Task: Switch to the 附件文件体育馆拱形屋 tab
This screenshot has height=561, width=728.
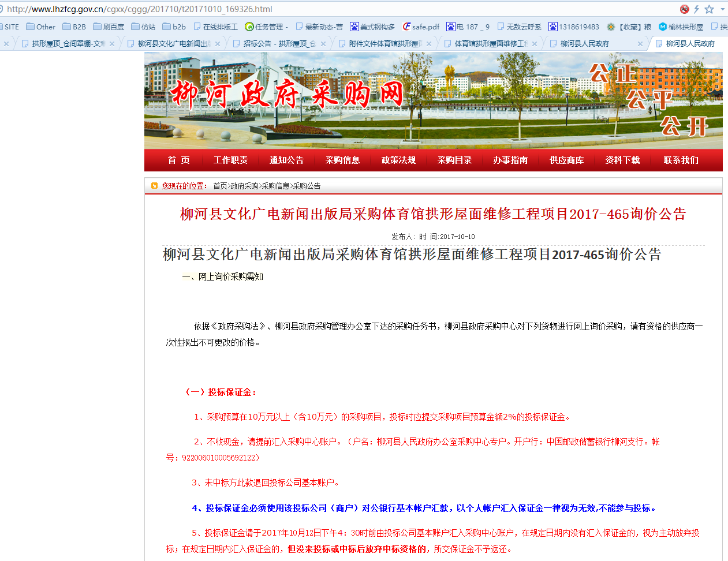Action: click(384, 43)
